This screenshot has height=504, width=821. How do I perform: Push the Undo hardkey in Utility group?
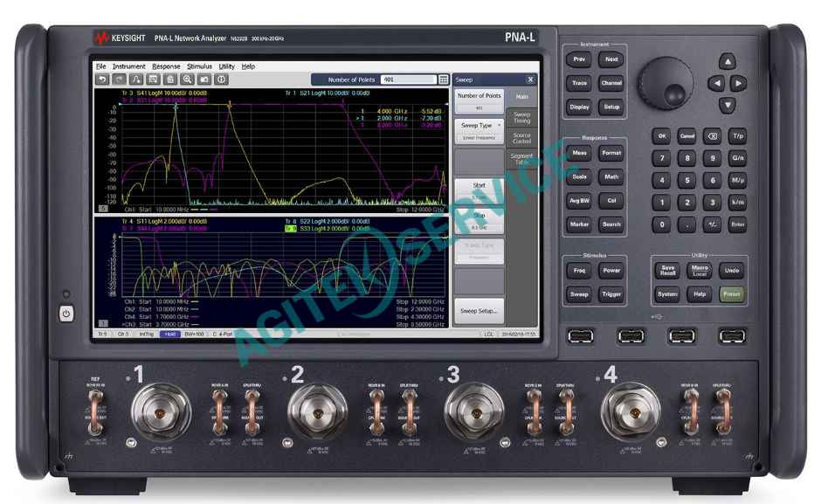click(x=731, y=270)
